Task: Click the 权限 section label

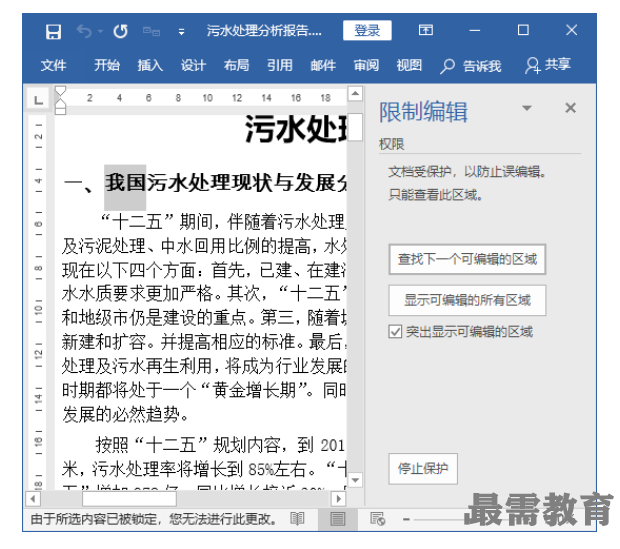Action: [391, 144]
